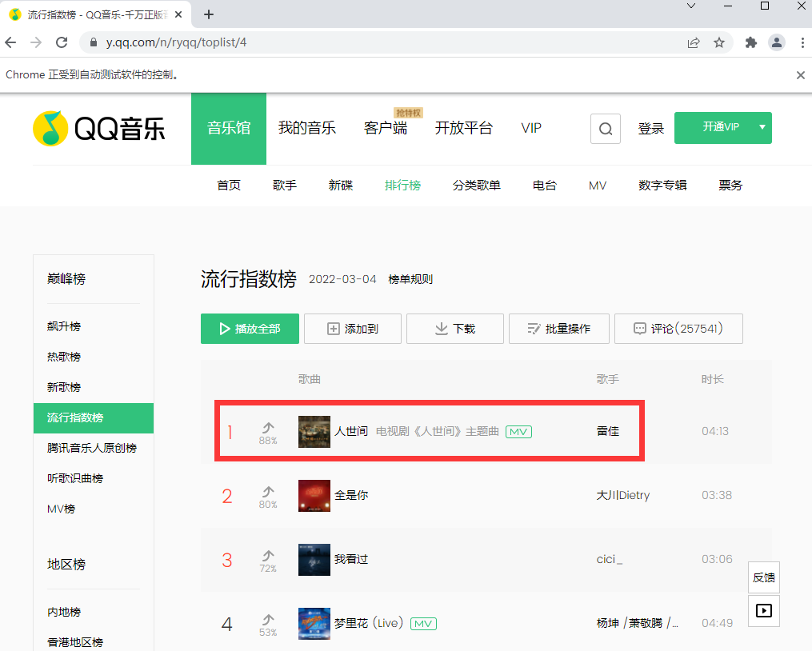The width and height of the screenshot is (812, 651).
Task: Go to the 新碟 sub-navigation item
Action: 341,186
